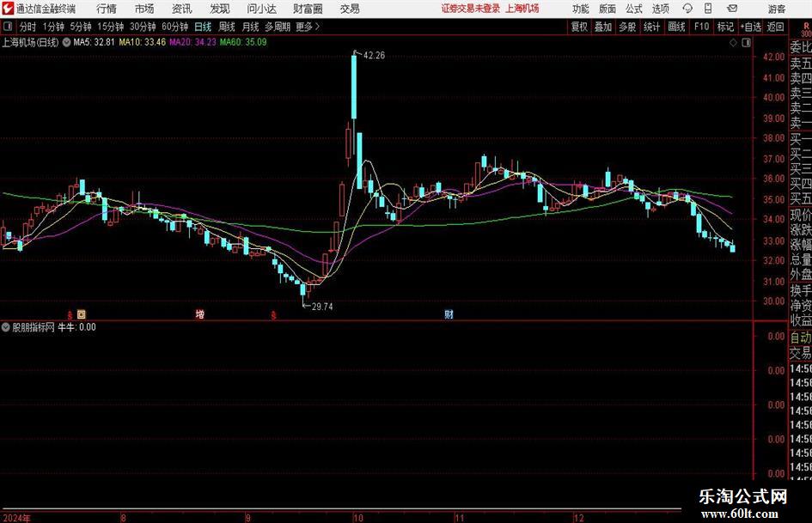812x523 pixels.
Task: Open the 问小达 menu
Action: tap(261, 9)
